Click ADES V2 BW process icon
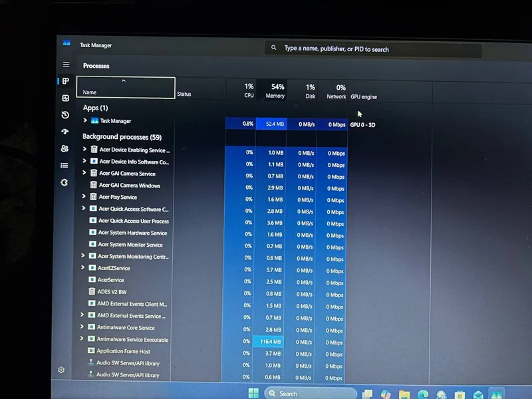 pos(92,291)
